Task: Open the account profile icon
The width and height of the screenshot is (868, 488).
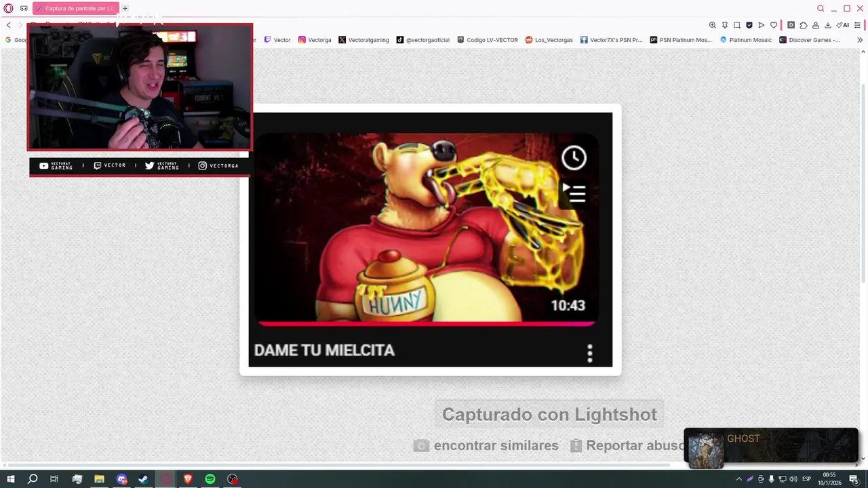Action: (816, 25)
